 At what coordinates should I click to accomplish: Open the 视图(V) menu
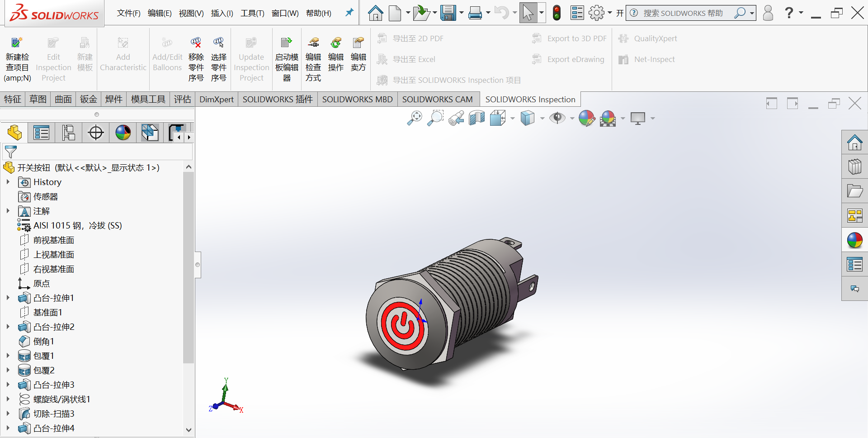tap(191, 13)
